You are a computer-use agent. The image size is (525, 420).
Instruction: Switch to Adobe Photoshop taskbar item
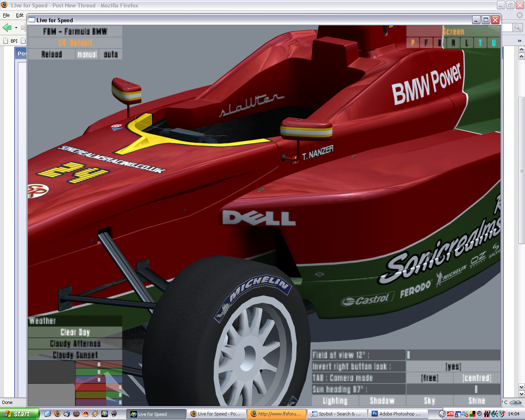coord(398,414)
